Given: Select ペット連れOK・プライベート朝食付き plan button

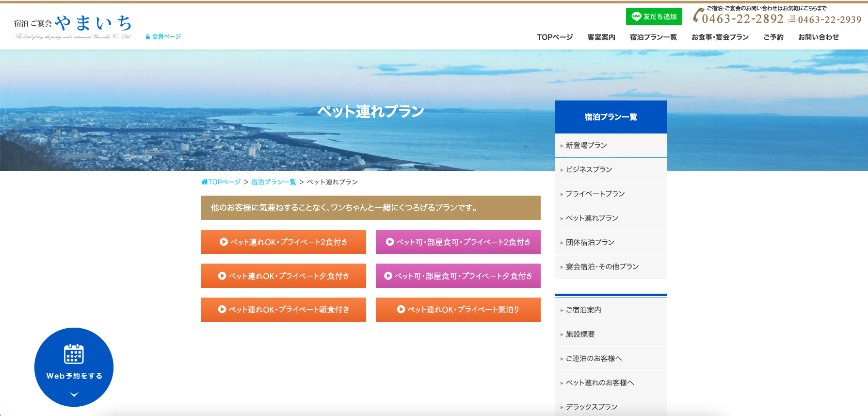Looking at the screenshot, I should (x=284, y=309).
